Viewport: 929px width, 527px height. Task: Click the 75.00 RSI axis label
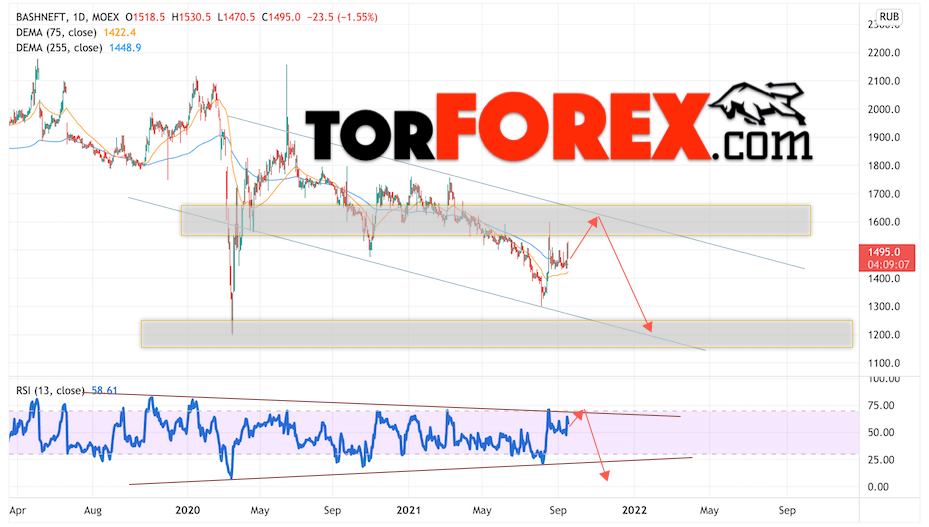[x=881, y=405]
